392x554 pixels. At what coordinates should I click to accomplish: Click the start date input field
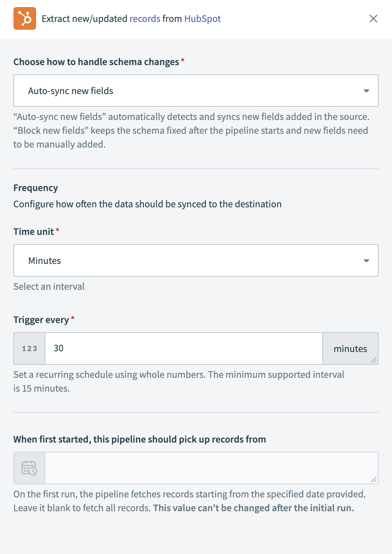[x=212, y=468]
